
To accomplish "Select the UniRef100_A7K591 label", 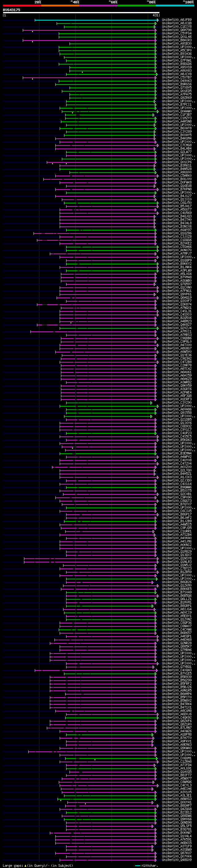I will pos(177,840).
